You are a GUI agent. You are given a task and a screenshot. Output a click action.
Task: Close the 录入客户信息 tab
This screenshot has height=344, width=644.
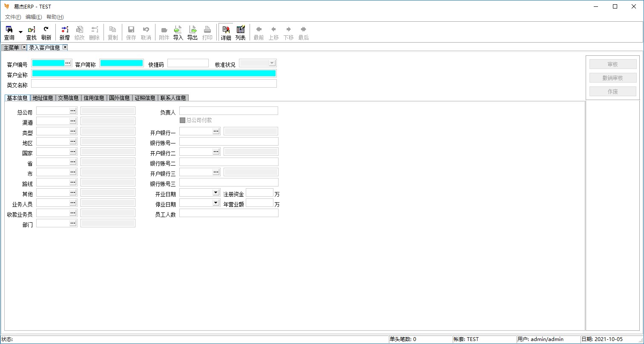coord(65,47)
